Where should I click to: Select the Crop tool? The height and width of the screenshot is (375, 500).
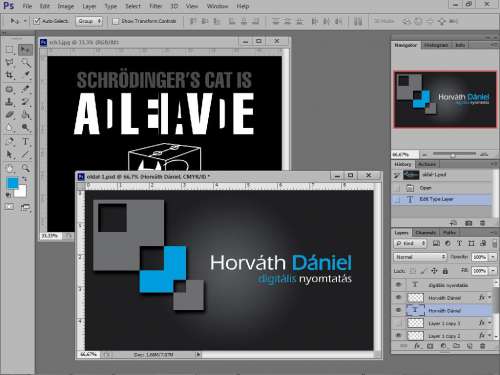point(9,75)
